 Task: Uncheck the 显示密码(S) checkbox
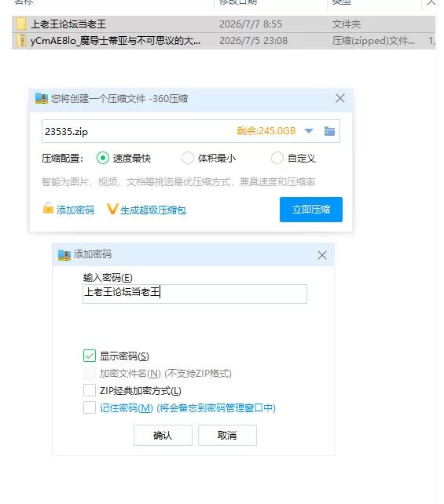(90, 356)
